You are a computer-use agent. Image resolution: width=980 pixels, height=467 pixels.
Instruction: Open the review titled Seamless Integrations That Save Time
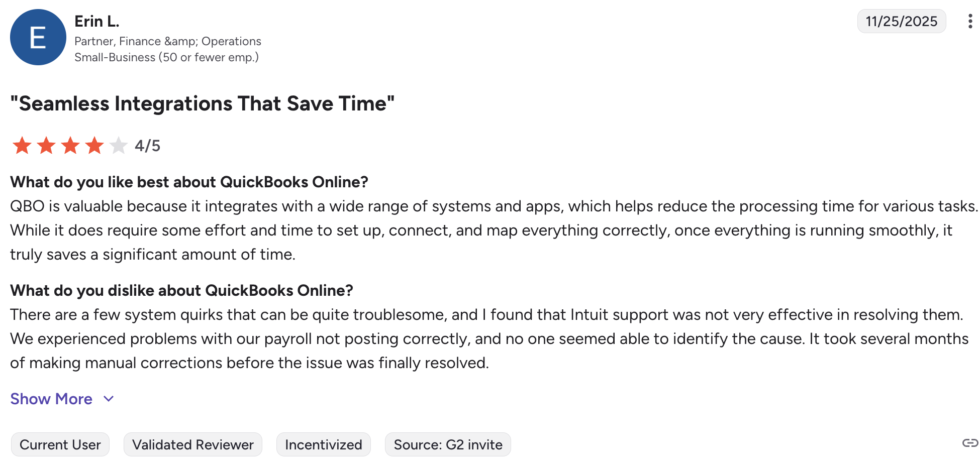pyautogui.click(x=202, y=103)
